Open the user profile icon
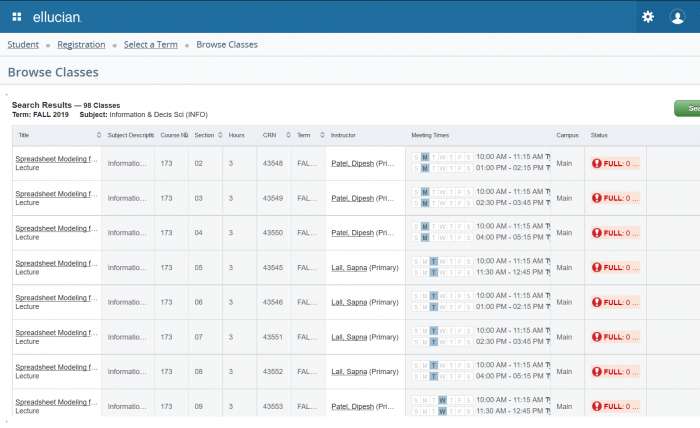 677,17
